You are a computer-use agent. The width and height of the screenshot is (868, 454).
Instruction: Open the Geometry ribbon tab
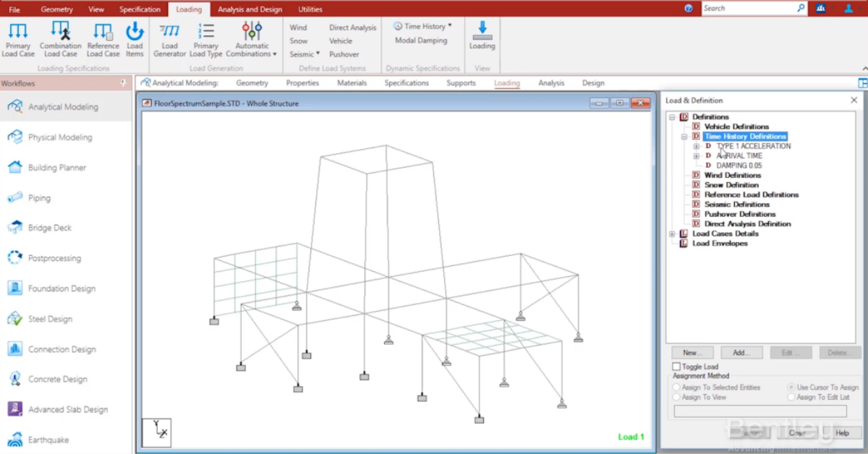click(56, 9)
